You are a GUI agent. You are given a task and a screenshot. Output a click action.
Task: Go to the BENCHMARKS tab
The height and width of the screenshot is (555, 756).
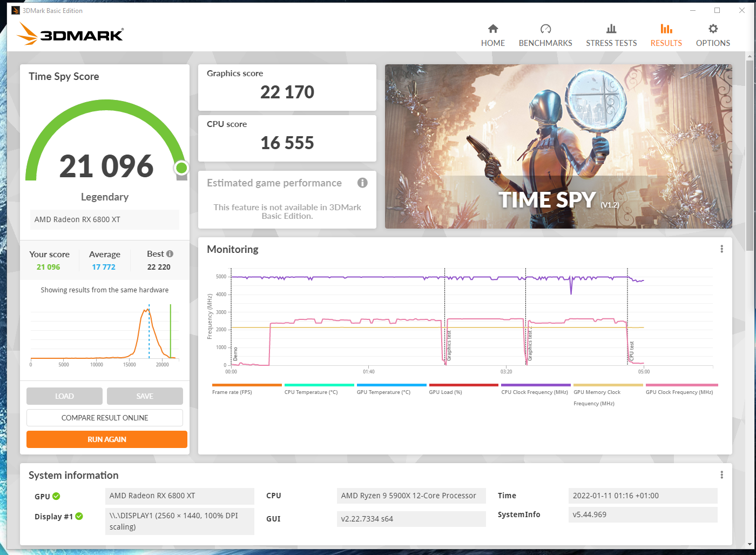545,36
